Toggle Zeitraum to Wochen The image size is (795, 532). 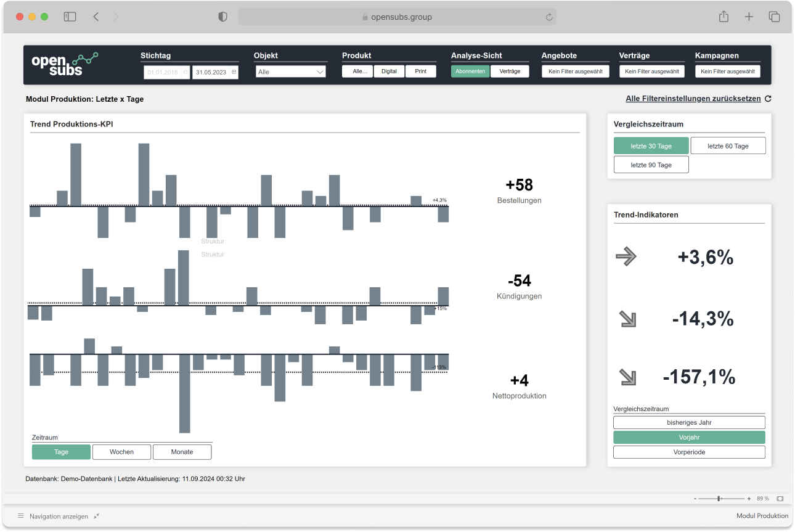(121, 452)
